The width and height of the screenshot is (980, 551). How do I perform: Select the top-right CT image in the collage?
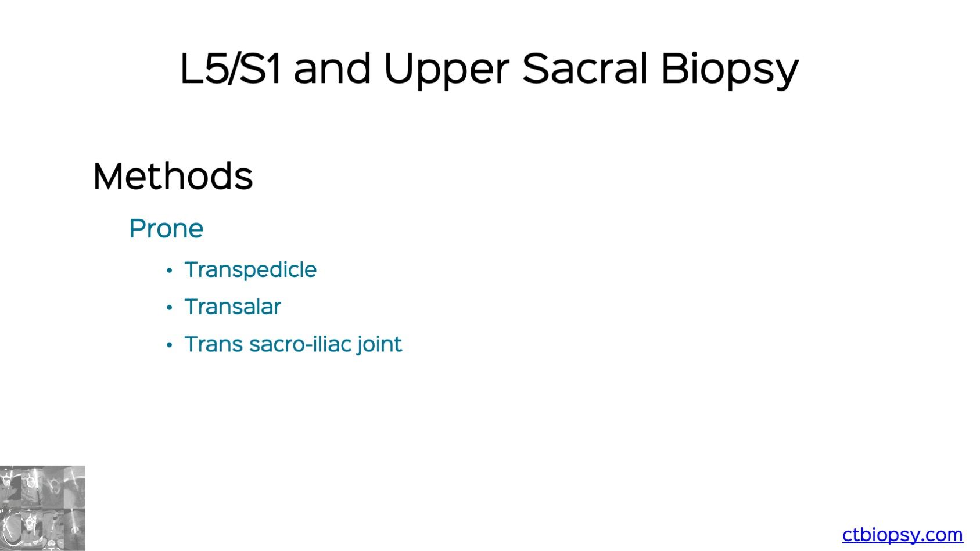coord(74,487)
